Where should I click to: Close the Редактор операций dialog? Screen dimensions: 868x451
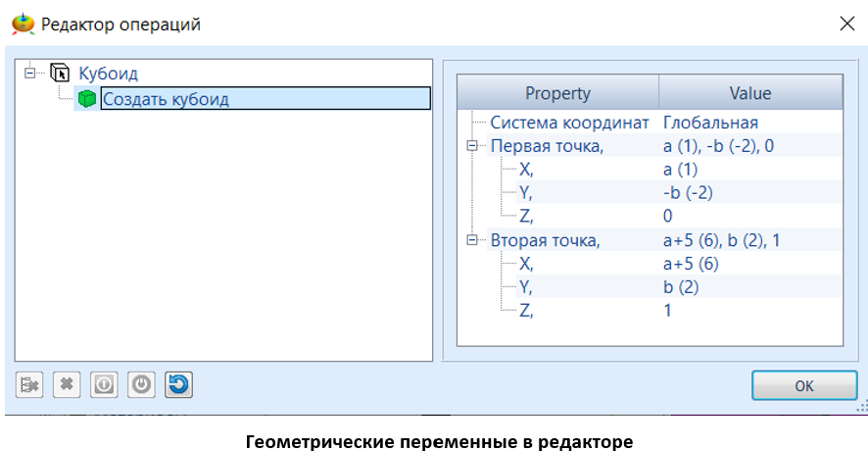[x=845, y=25]
